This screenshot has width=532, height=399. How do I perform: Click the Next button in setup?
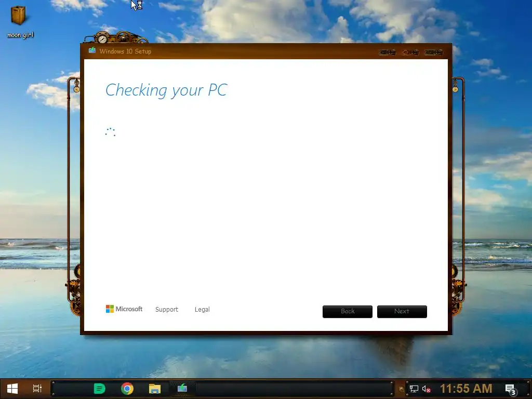point(402,312)
